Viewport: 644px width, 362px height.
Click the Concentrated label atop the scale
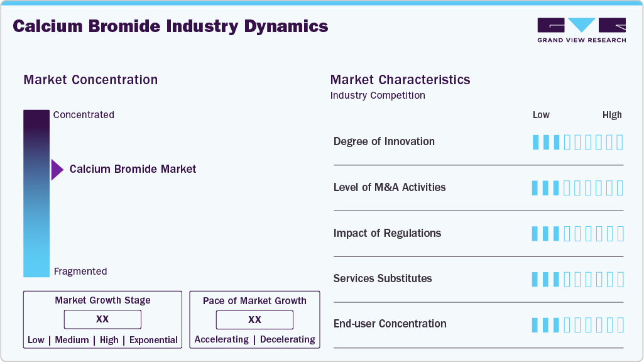[84, 115]
